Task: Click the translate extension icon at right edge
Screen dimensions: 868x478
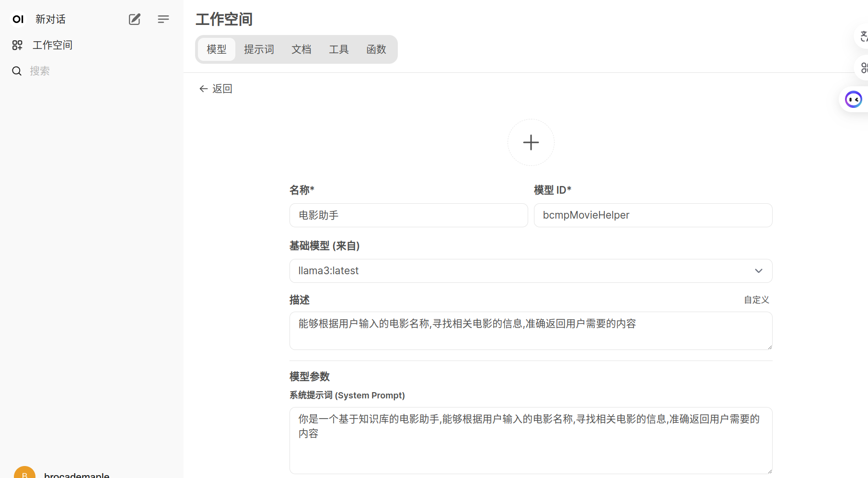Action: point(863,36)
